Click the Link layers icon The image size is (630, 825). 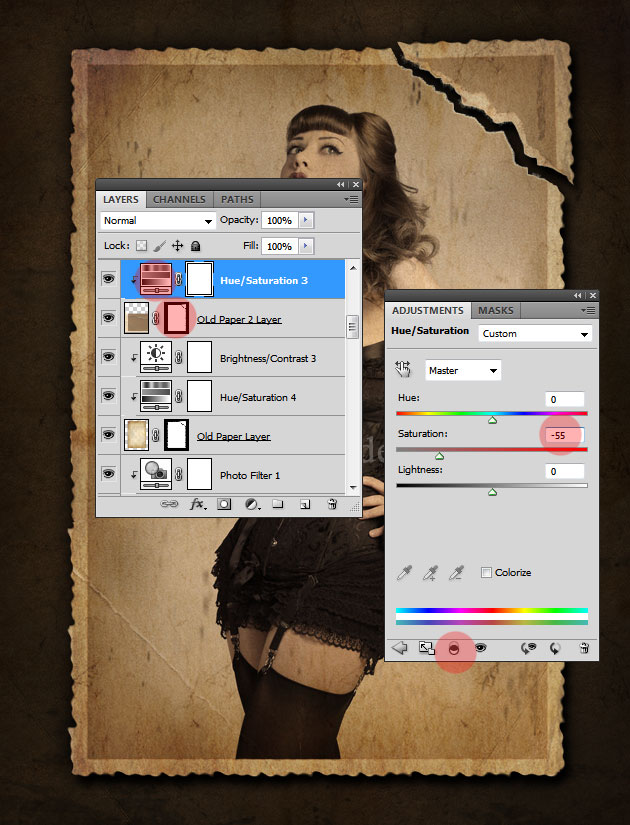(x=169, y=504)
